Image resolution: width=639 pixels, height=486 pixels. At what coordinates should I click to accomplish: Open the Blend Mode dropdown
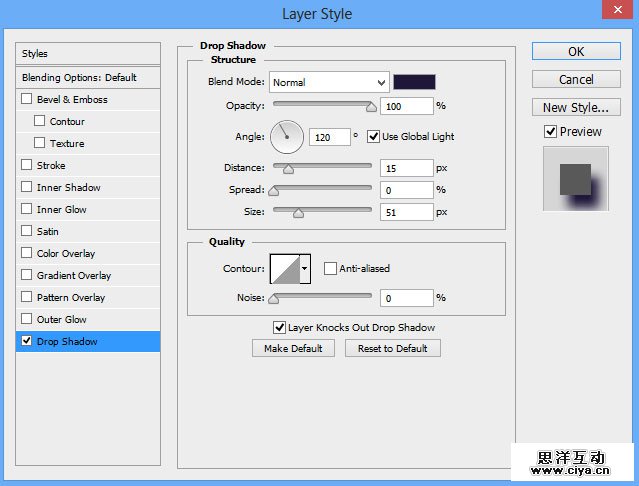coord(329,82)
